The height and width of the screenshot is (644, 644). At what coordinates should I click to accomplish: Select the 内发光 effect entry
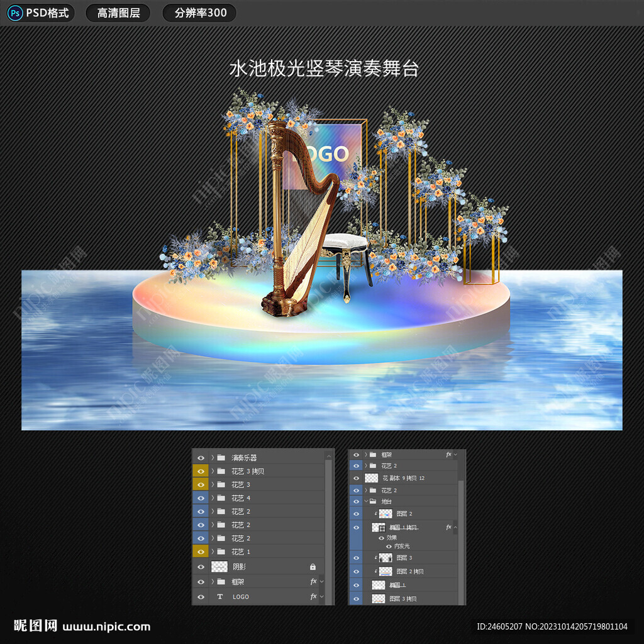click(402, 547)
